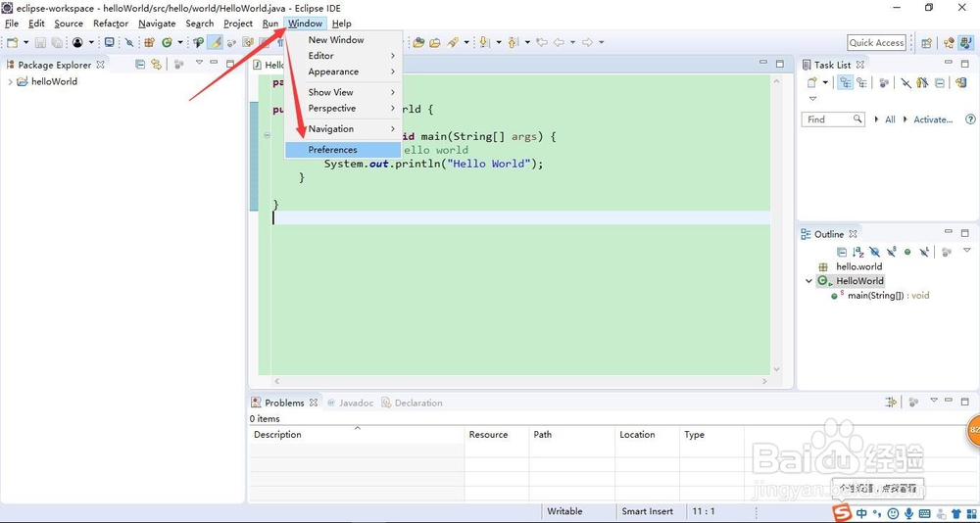The image size is (980, 523).
Task: Toggle Categorized view in Task List
Action: click(x=846, y=82)
